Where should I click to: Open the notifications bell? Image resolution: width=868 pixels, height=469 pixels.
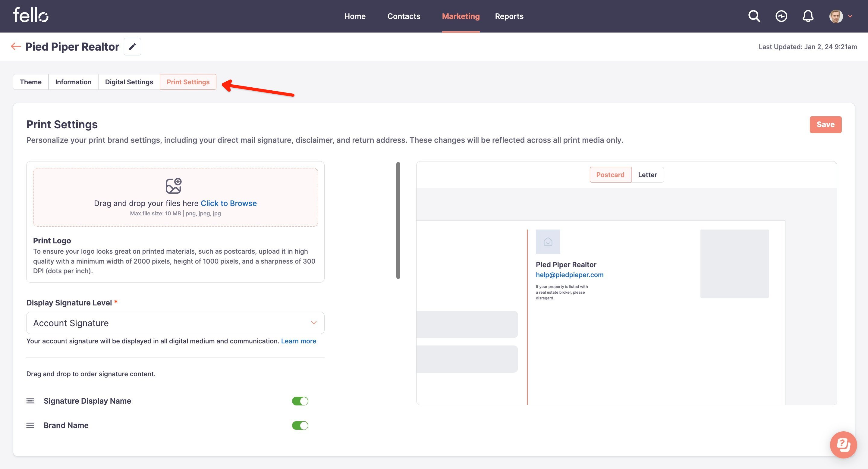pos(808,16)
